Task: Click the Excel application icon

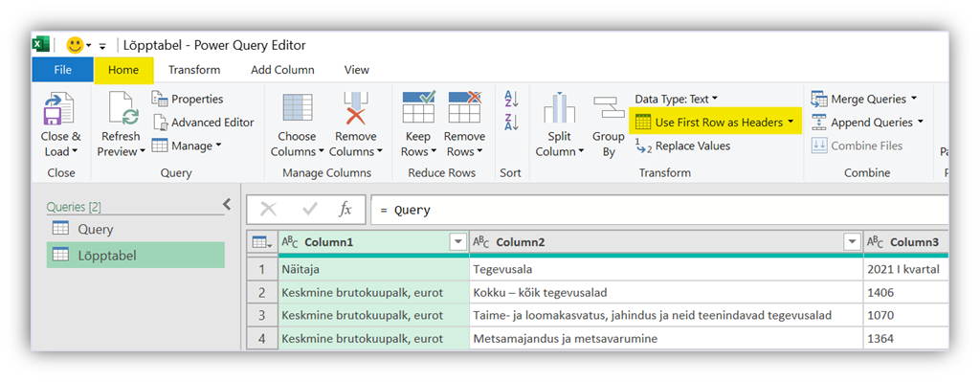Action: (x=40, y=45)
